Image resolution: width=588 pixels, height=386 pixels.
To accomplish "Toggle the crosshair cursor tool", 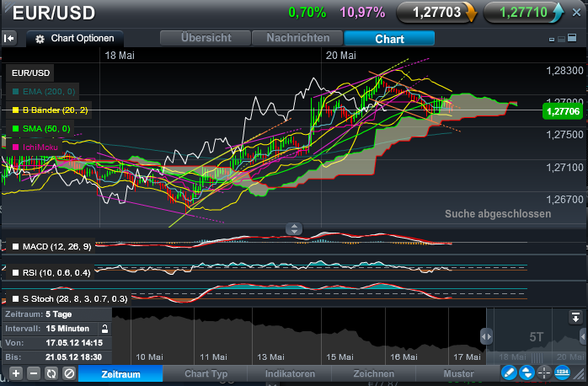I will point(544,373).
